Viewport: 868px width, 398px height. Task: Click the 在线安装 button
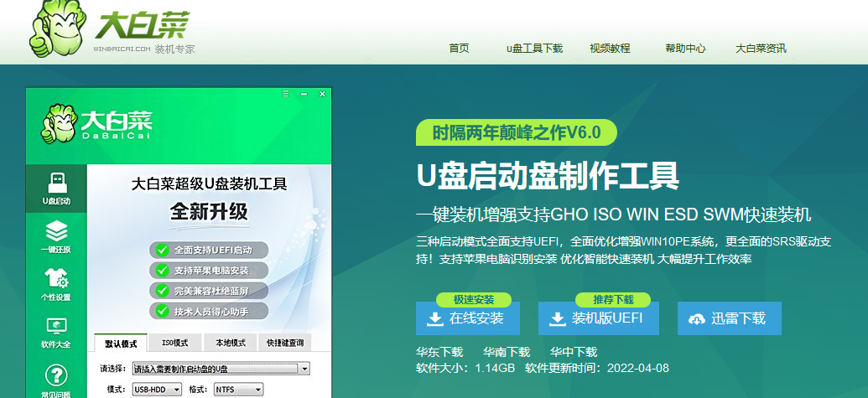click(468, 319)
